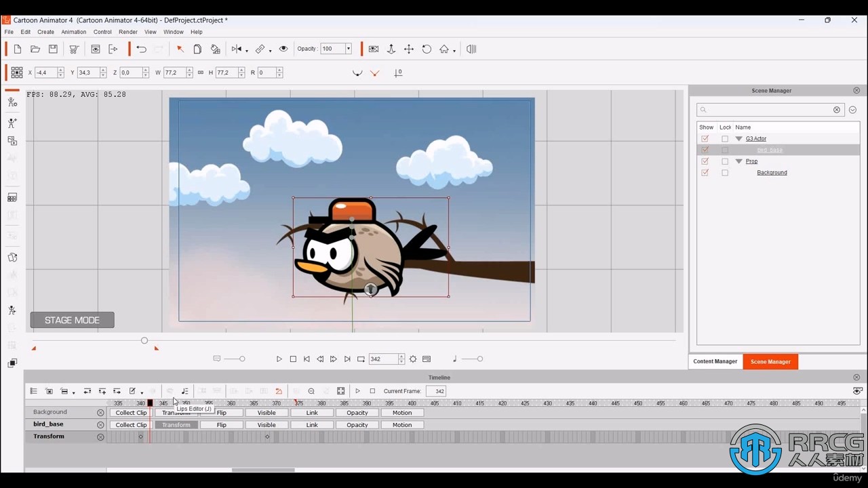The height and width of the screenshot is (488, 868).
Task: Open the File menu
Action: (9, 32)
